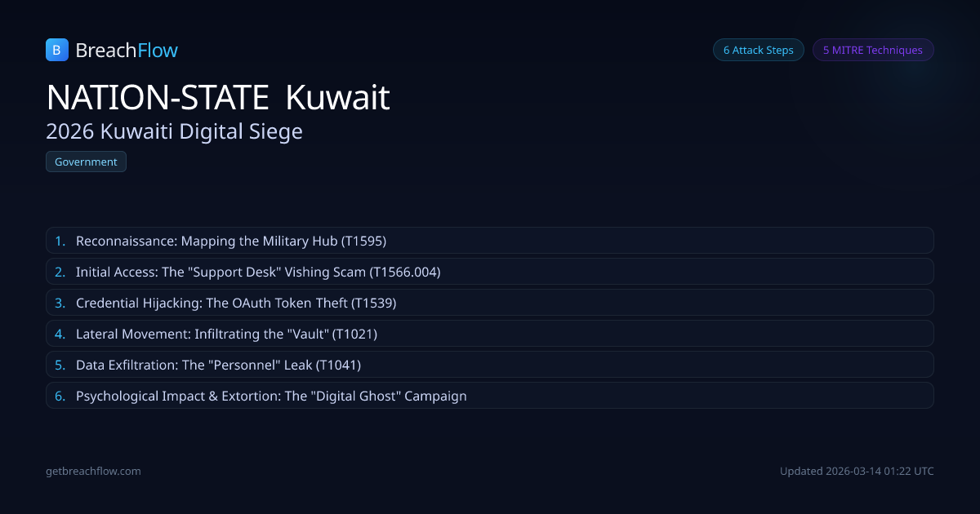Viewport: 980px width, 514px height.
Task: Visit the getbreachflow.com link
Action: point(93,471)
